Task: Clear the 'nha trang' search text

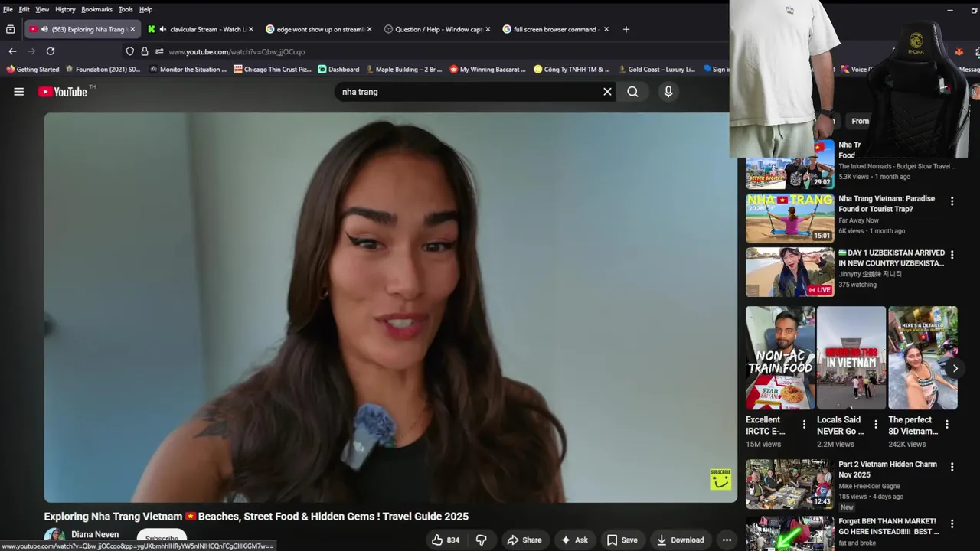Action: (x=607, y=92)
